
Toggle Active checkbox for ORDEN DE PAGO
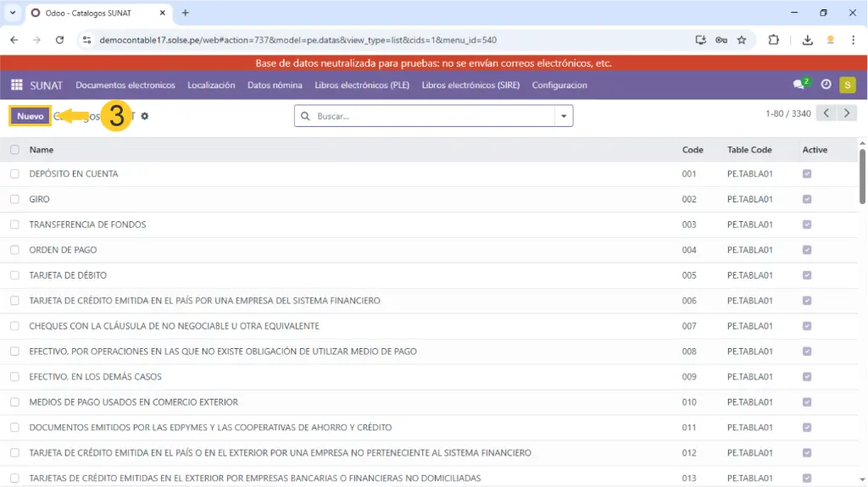(807, 250)
